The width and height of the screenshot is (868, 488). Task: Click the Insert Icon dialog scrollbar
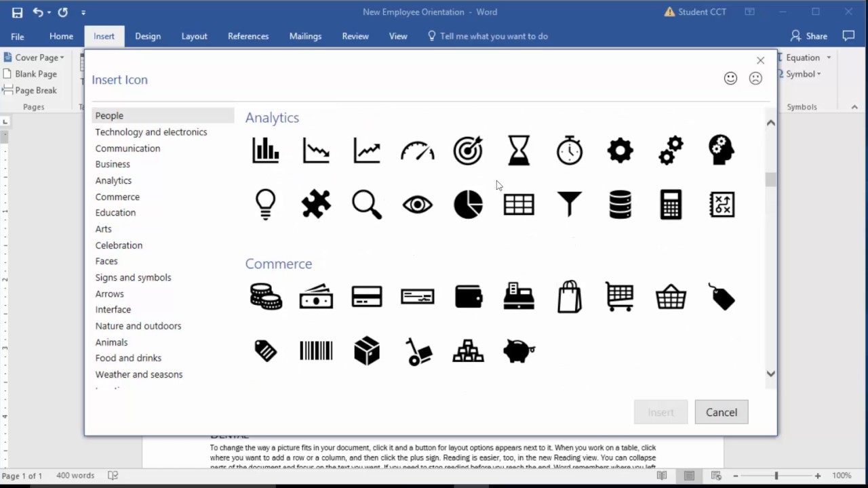pos(770,179)
